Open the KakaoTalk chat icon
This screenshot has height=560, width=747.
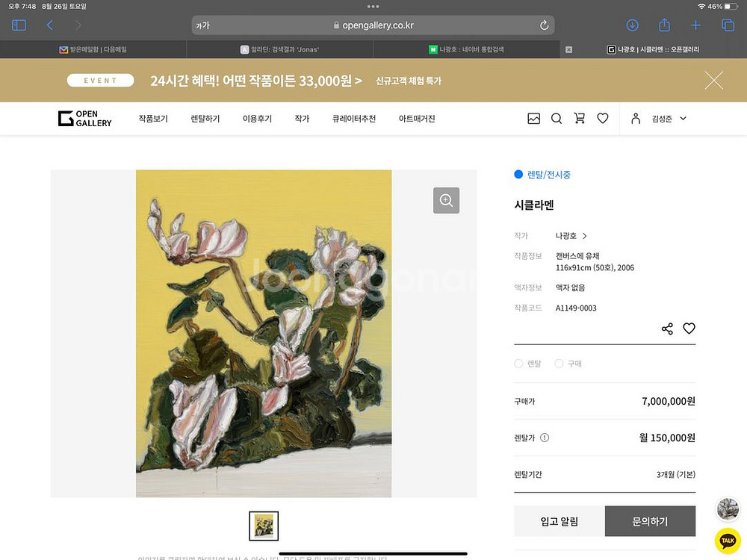(728, 541)
